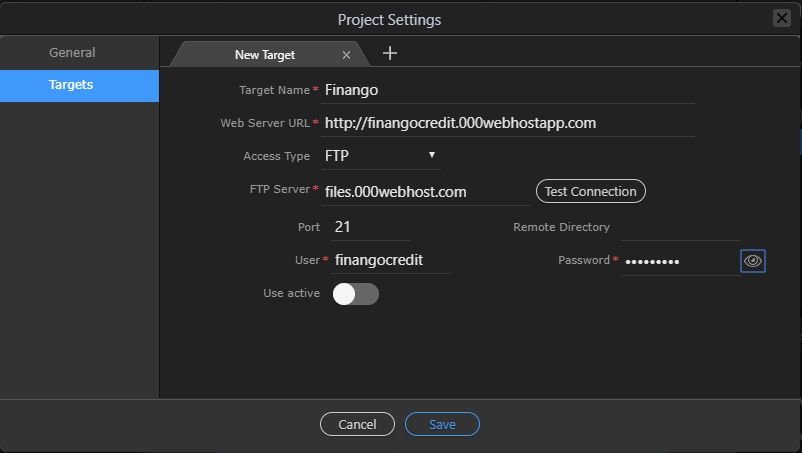Switch to the New Target tab
The width and height of the screenshot is (802, 453).
coord(265,55)
